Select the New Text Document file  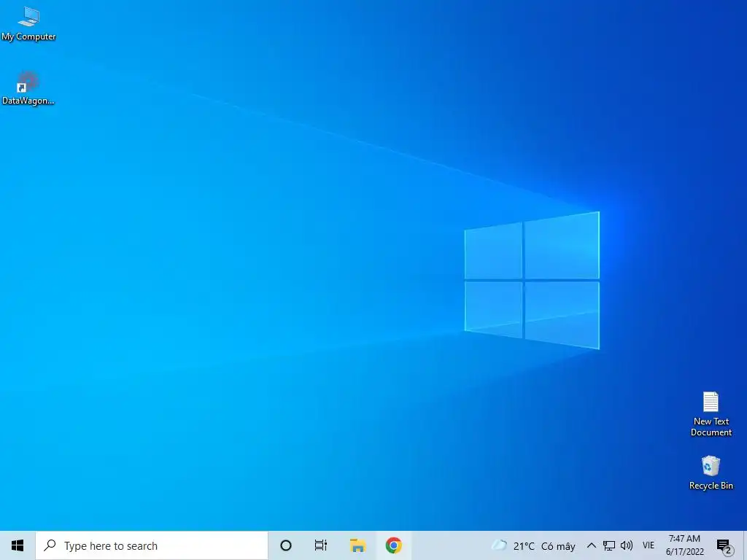(711, 413)
